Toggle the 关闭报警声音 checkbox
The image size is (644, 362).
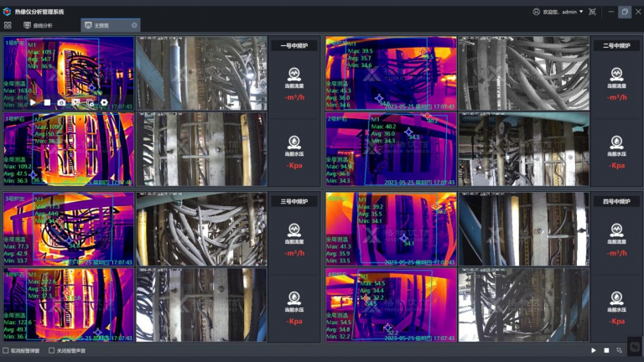click(52, 350)
